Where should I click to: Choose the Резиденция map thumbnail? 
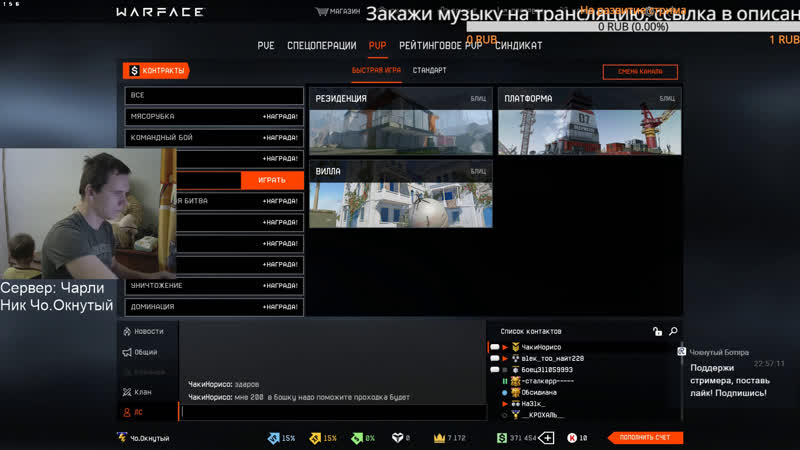401,121
